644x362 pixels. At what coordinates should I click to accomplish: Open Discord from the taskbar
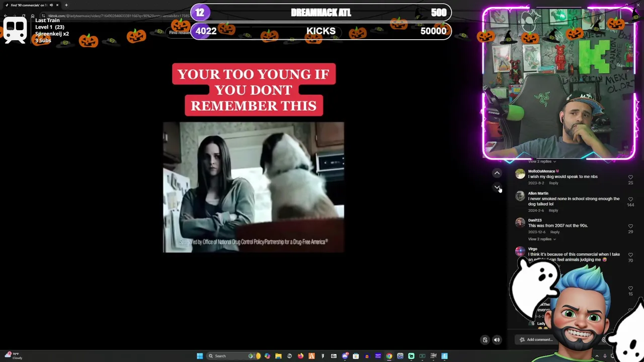[x=345, y=356]
